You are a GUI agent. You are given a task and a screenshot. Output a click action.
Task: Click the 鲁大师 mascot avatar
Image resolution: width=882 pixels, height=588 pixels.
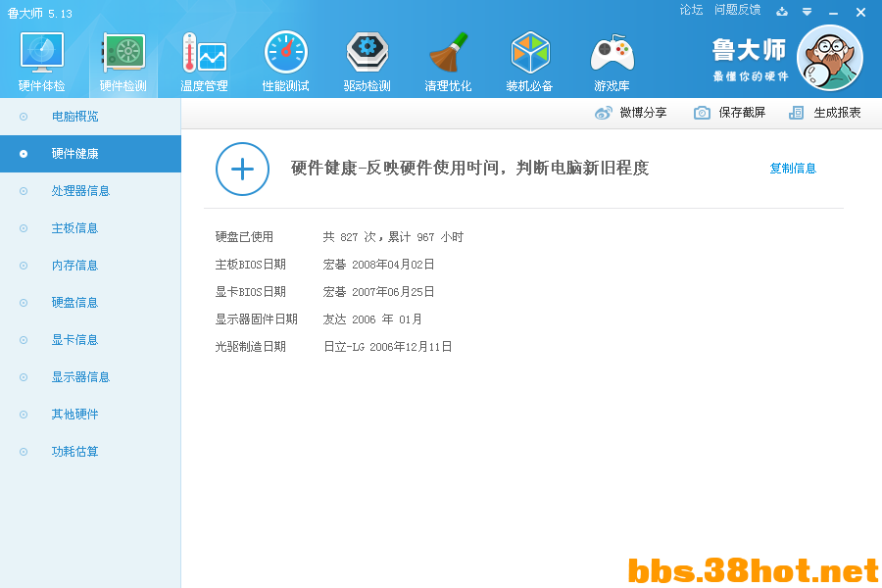tap(830, 58)
